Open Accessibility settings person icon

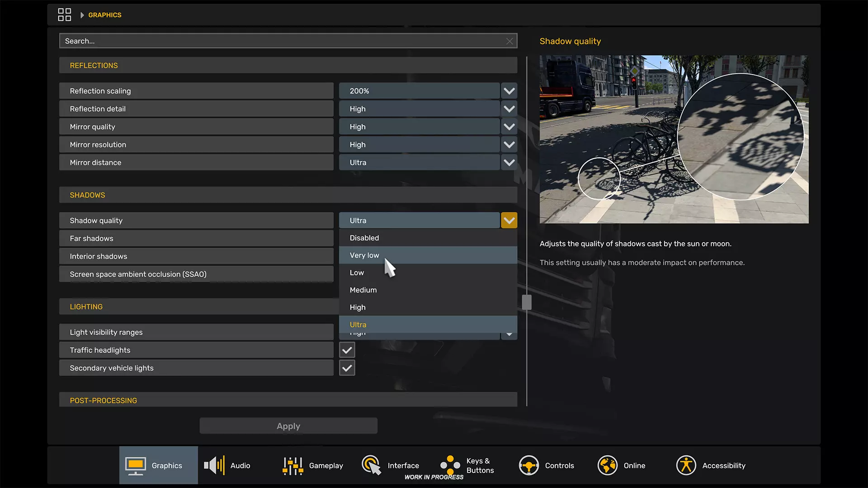point(686,465)
